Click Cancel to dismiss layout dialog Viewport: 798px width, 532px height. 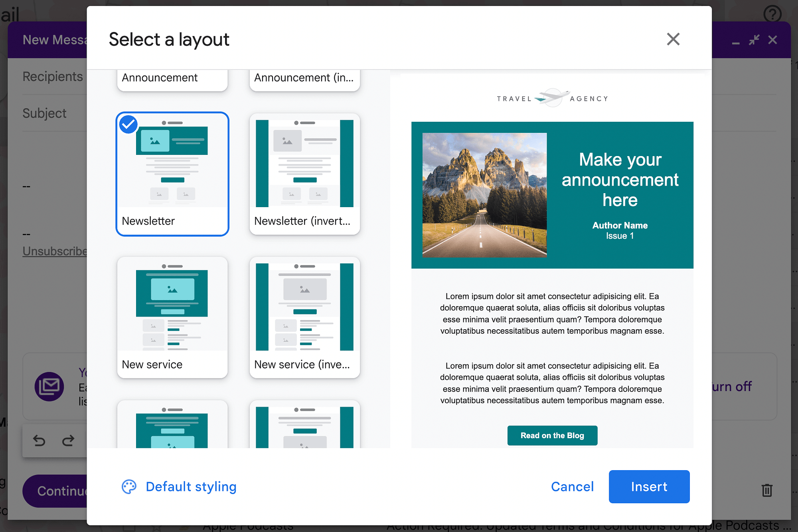tap(572, 486)
